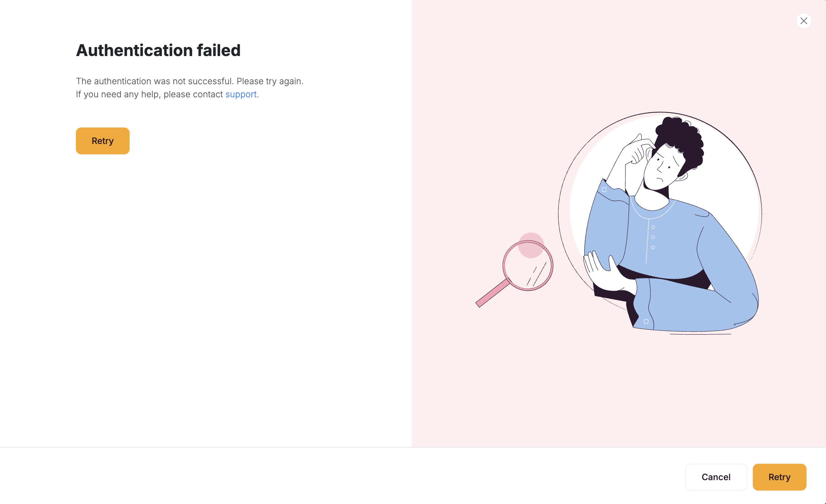
Task: Click the magnifying glass pink handle
Action: 492,293
